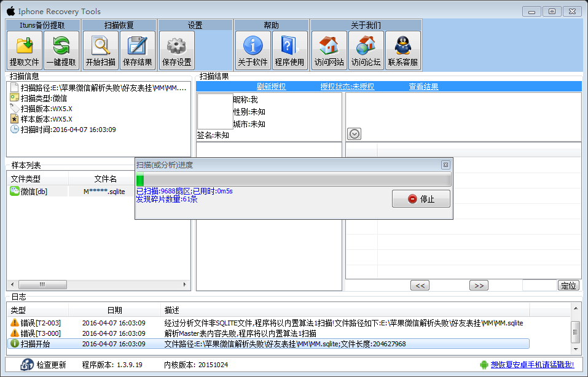Viewport: 588px width, 377px height.
Task: Click the 已扫描:9688扇区 progress text
Action: (163, 191)
